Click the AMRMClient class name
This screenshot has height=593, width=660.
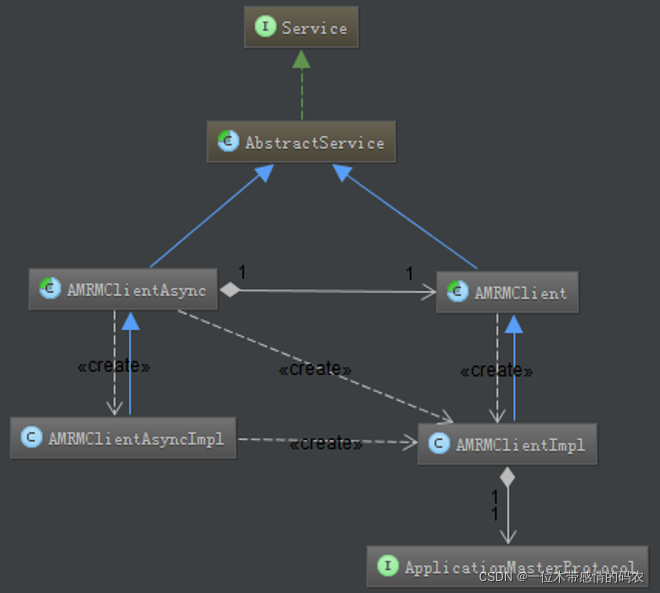[x=520, y=293]
